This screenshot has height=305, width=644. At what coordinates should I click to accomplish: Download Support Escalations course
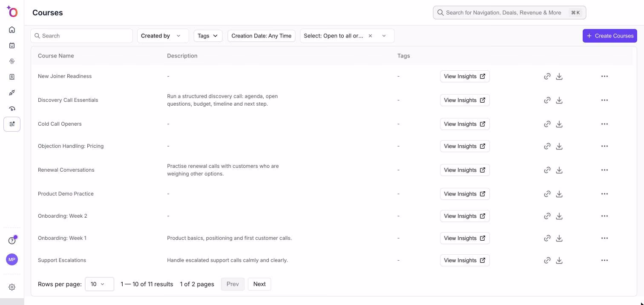point(559,260)
